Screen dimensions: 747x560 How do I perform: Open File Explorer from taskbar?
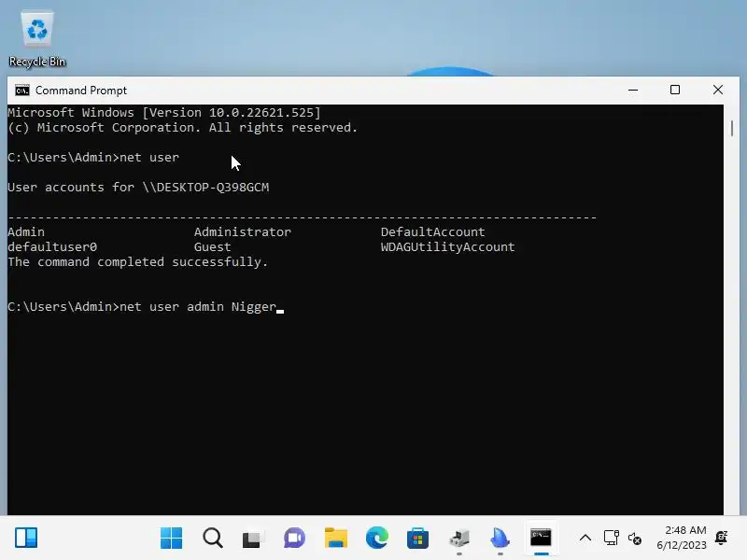point(336,539)
